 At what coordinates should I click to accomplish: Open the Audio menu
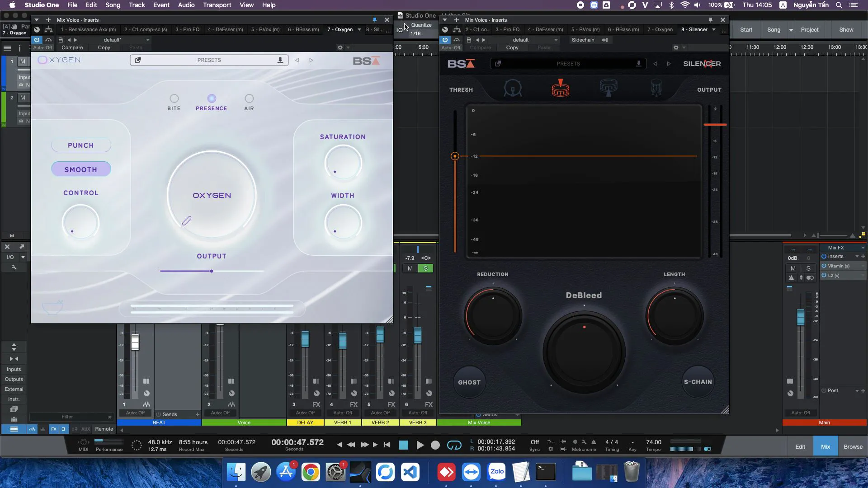[186, 5]
